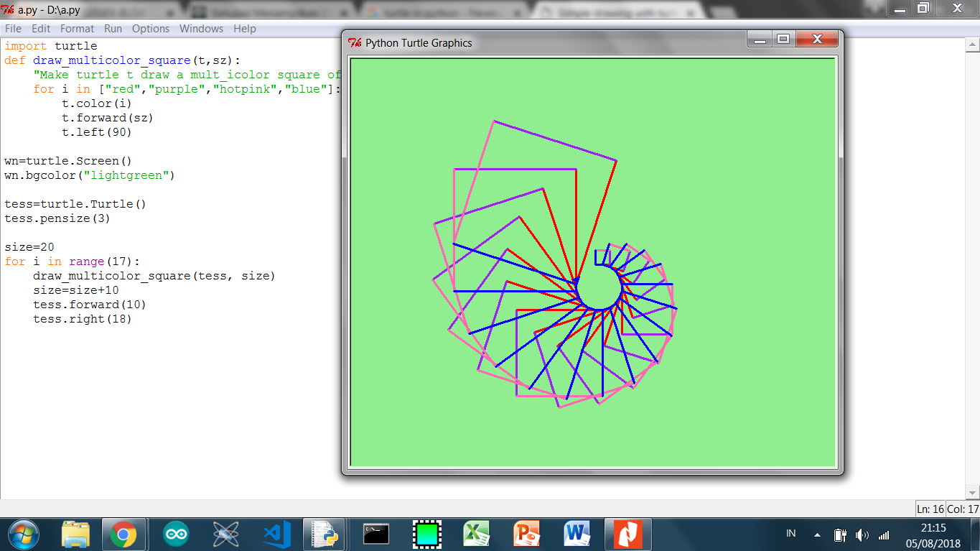Open the IN language switcher
Viewport: 980px width, 551px height.
[790, 533]
